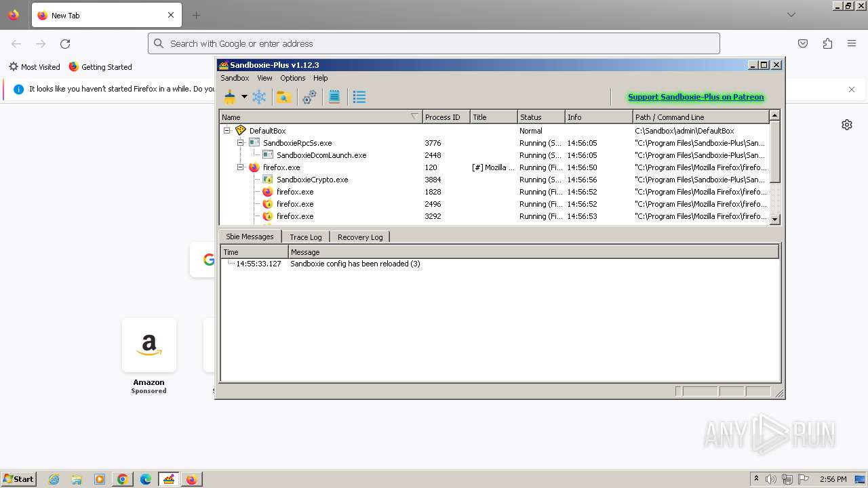The width and height of the screenshot is (868, 488).
Task: Sort by the Info column header
Action: pyautogui.click(x=599, y=117)
